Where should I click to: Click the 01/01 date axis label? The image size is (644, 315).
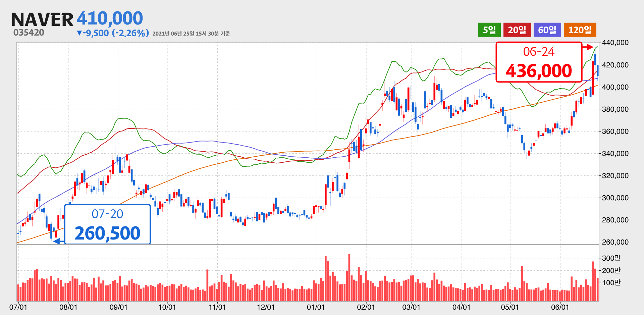(316, 307)
